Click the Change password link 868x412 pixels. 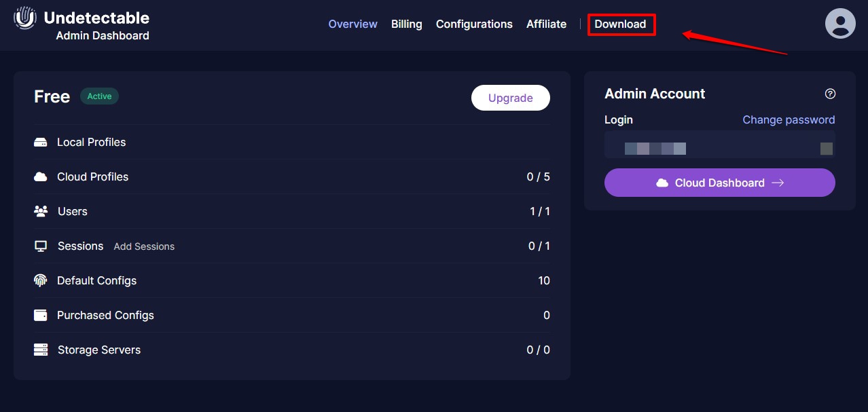coord(789,119)
